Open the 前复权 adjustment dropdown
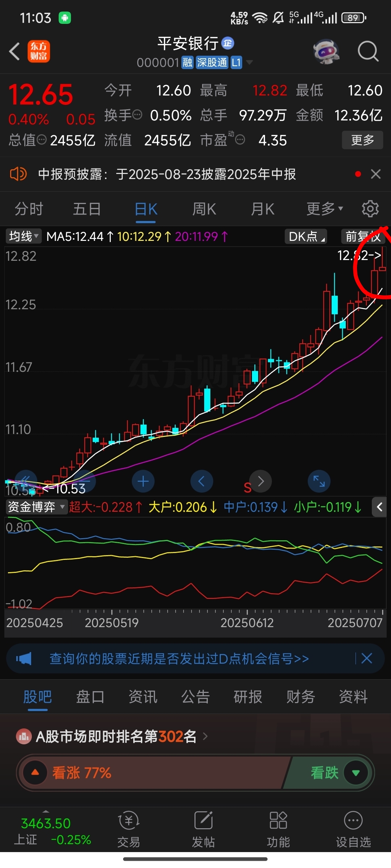This screenshot has height=868, width=391. [363, 237]
